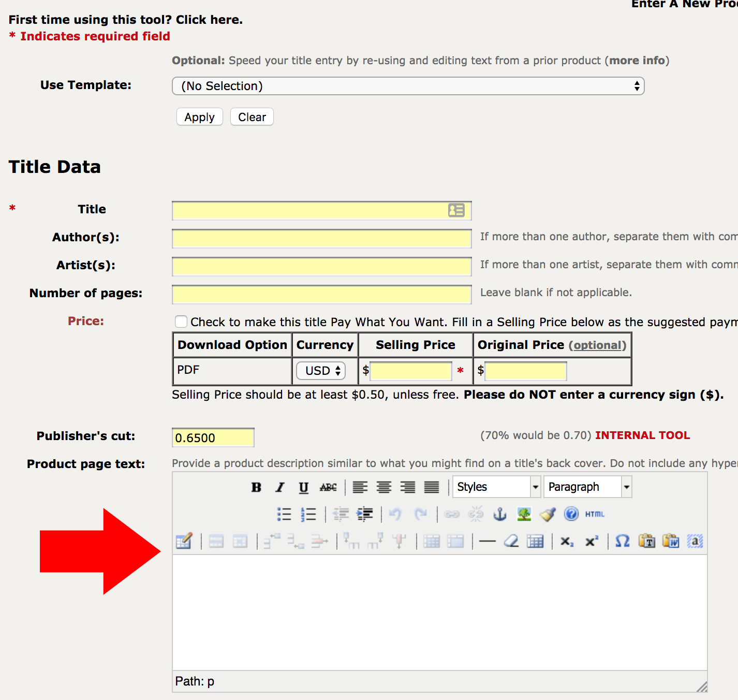
Task: Toggle the unordered bullet list
Action: 284,514
